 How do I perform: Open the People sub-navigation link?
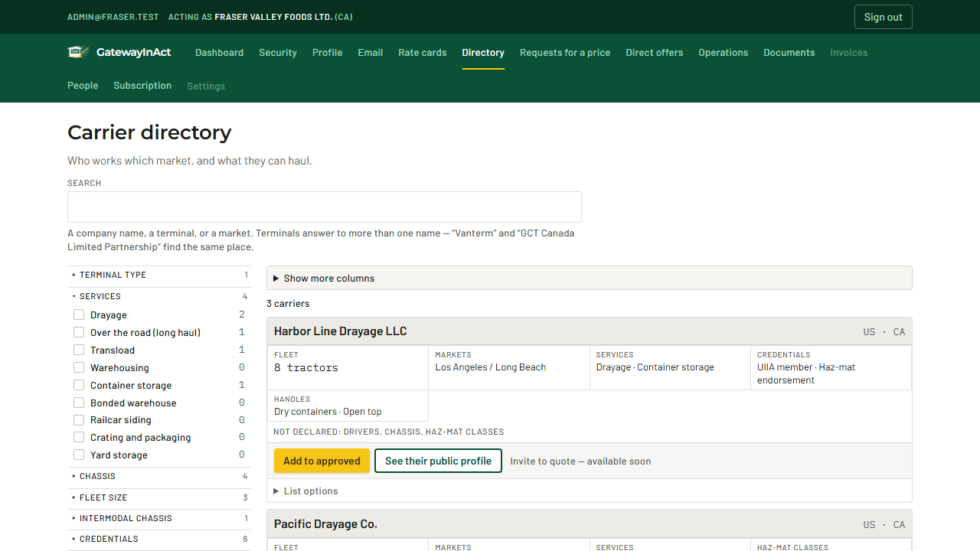click(83, 86)
